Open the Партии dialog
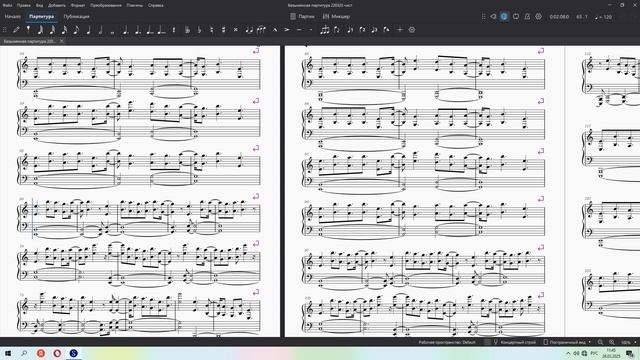 302,16
